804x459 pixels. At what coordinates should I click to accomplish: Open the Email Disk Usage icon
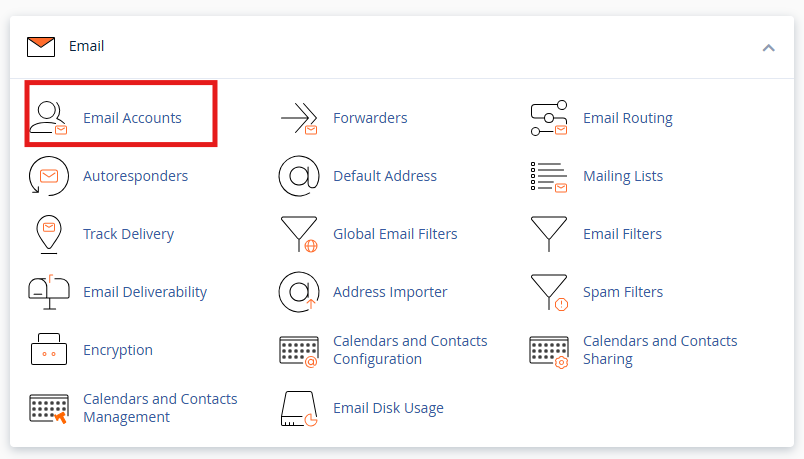[x=298, y=408]
